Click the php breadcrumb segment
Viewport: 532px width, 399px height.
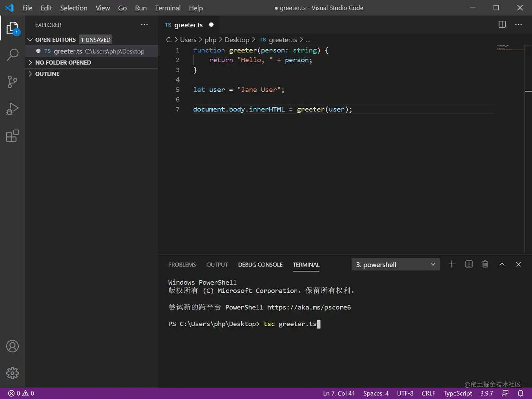point(210,40)
